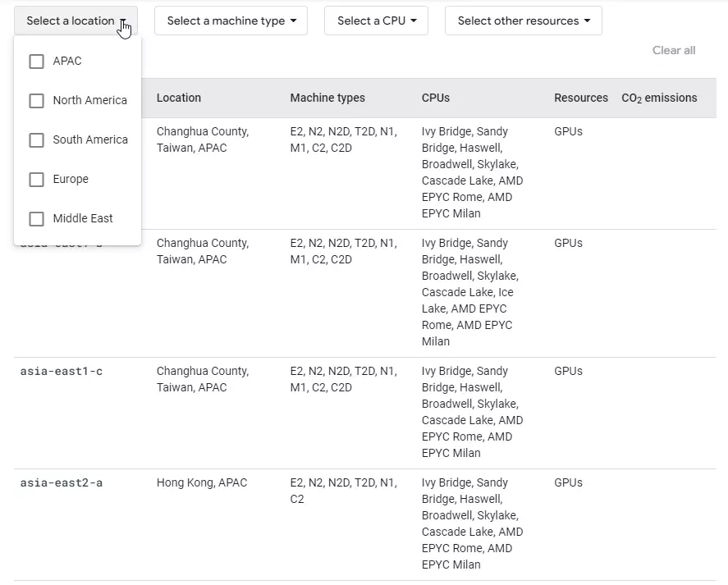728x585 pixels.
Task: Check the APAC location checkbox
Action: coord(36,61)
